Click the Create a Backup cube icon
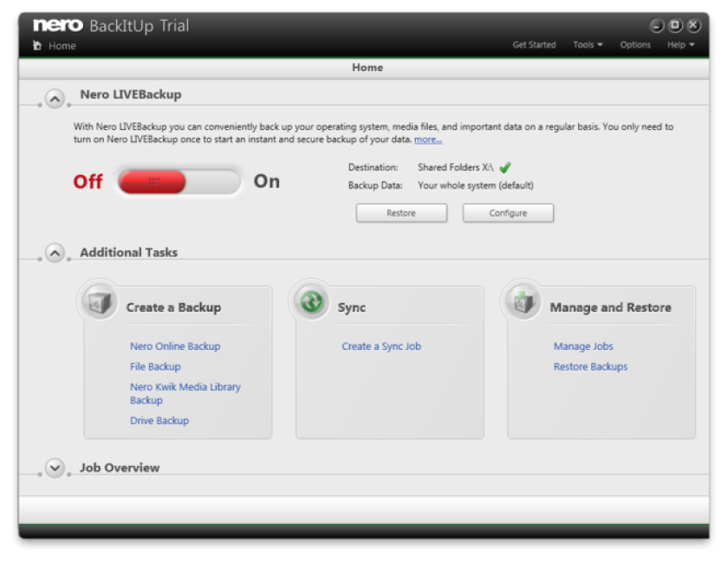This screenshot has width=728, height=562. 100,302
